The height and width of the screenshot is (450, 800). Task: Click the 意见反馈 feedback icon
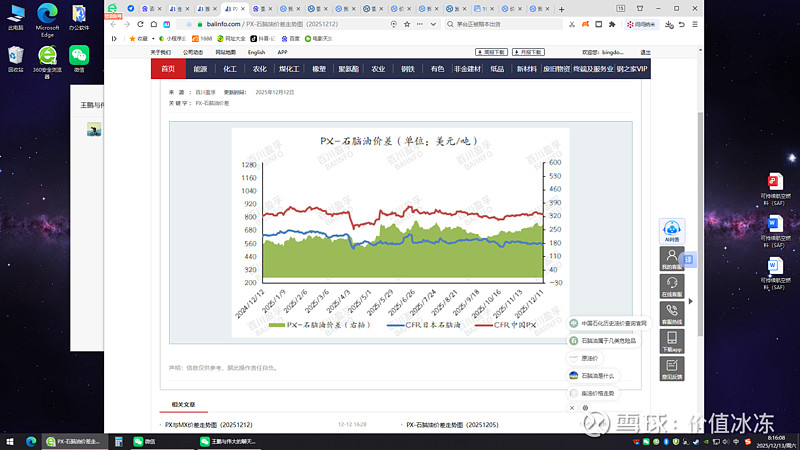(672, 369)
